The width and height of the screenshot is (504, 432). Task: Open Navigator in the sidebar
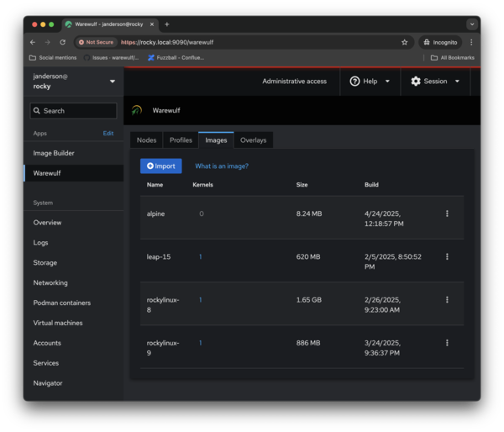pos(74,383)
